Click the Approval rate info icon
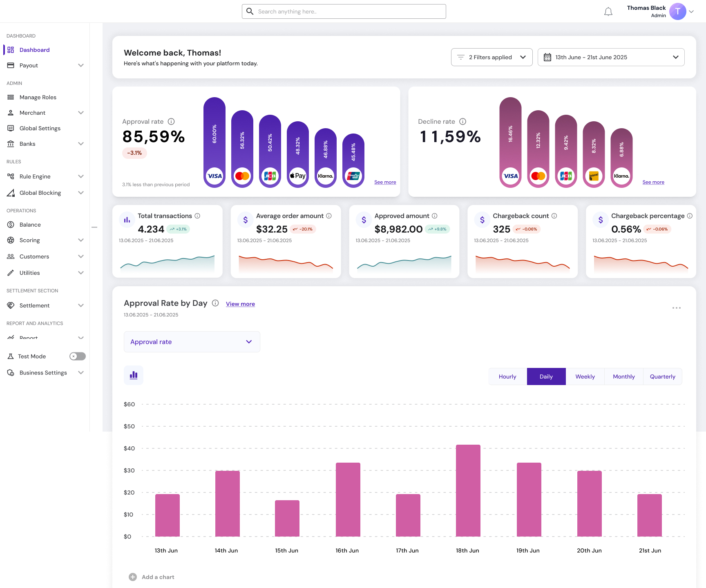The image size is (706, 588). tap(171, 121)
